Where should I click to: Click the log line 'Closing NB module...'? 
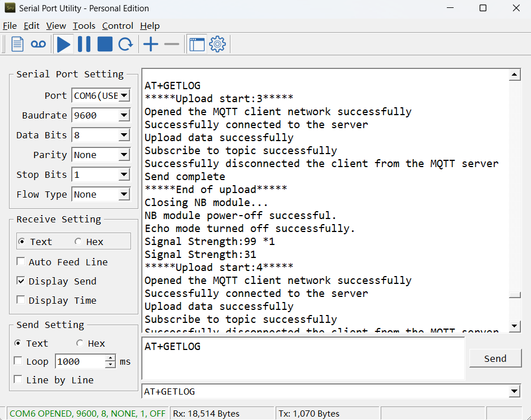point(206,203)
